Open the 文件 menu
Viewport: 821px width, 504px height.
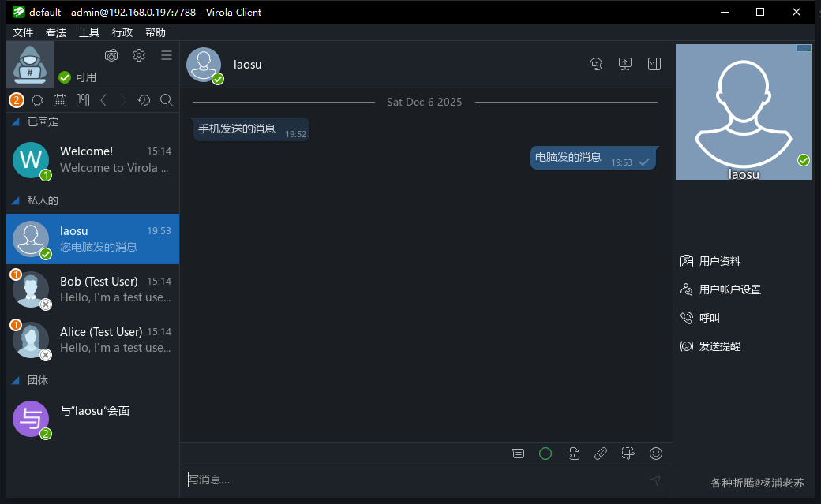[23, 32]
